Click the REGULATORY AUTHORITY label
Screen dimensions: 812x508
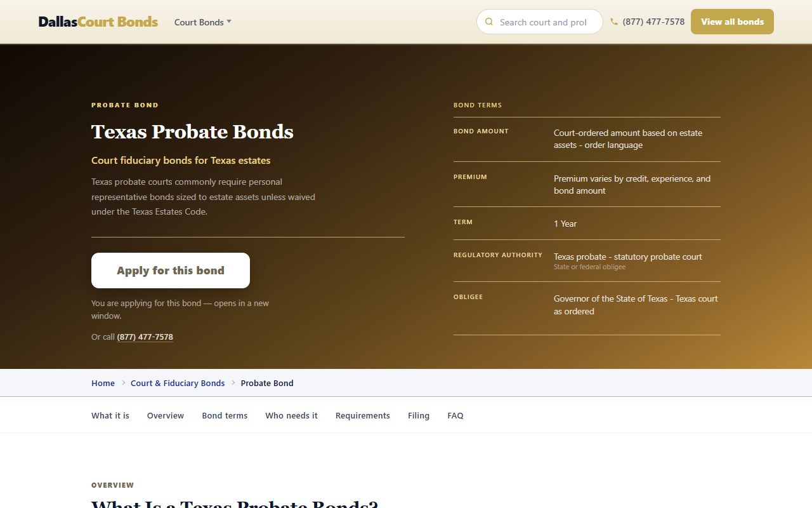click(498, 255)
